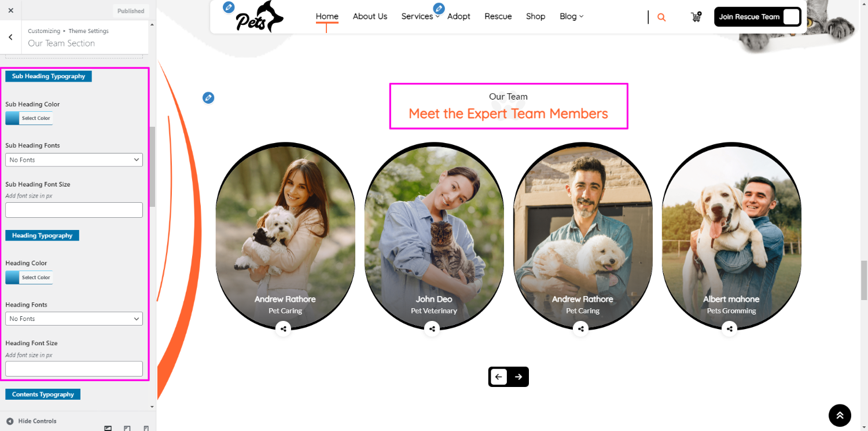Click the orange search magnifier icon
This screenshot has width=868, height=431.
[x=661, y=17]
